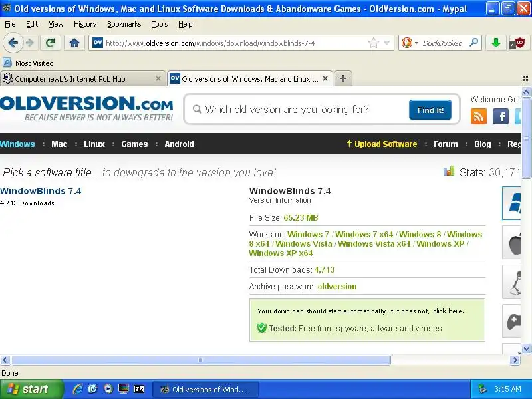Screen dimensions: 532x399
Task: Open the Help menu
Action: [x=186, y=24]
